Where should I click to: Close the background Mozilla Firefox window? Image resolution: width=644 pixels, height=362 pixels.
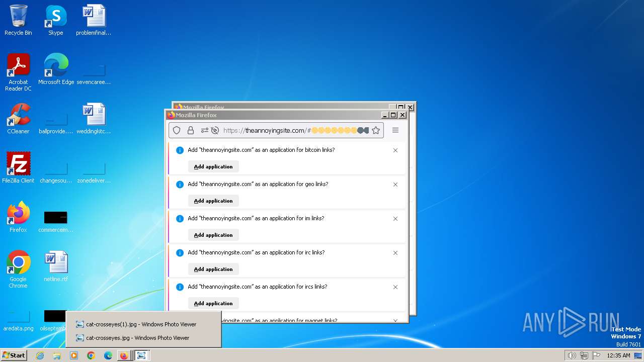pos(410,107)
